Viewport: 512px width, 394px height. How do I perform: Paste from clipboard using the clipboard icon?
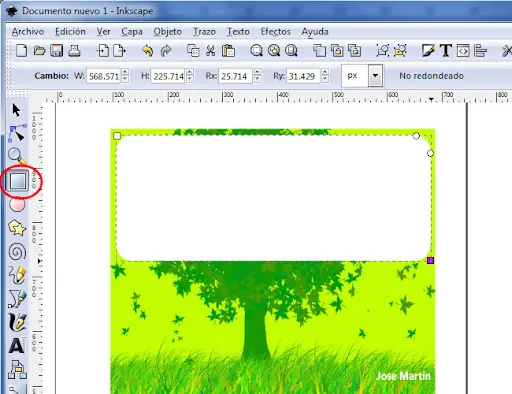tap(228, 51)
